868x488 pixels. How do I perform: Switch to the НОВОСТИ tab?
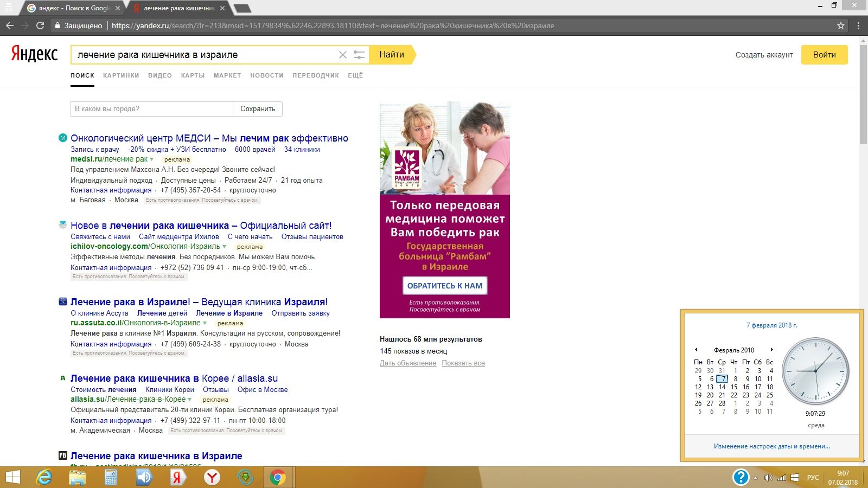[x=267, y=75]
